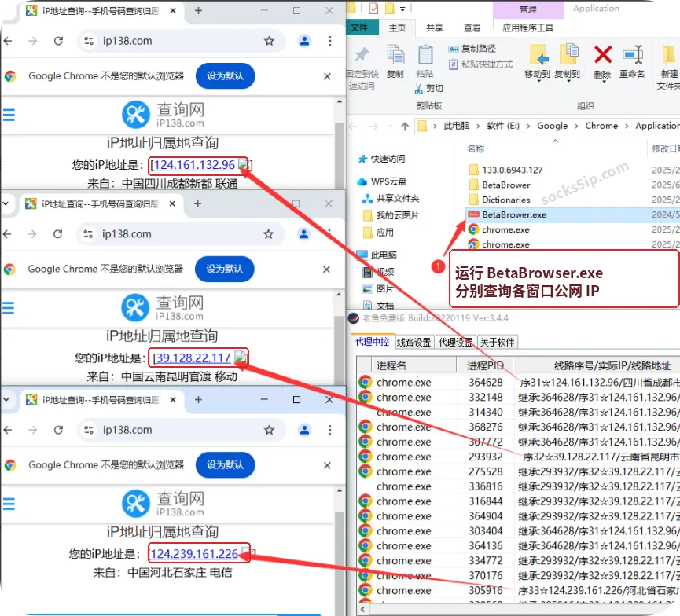
Task: Open tab search chevron in bottom Chrome window
Action: pyautogui.click(x=6, y=399)
